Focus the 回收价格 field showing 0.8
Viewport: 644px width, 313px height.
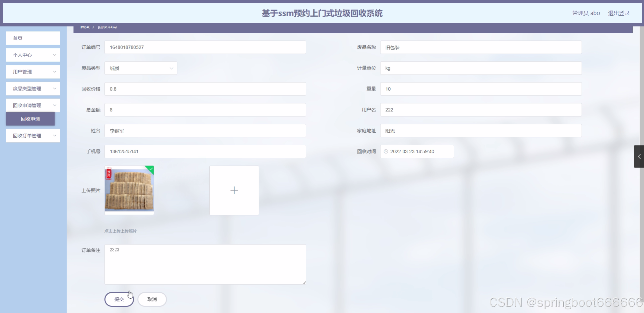[205, 89]
